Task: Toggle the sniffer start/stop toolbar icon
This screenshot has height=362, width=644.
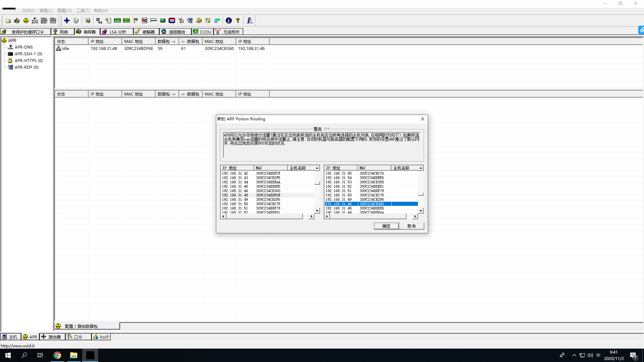Action: coord(17,21)
